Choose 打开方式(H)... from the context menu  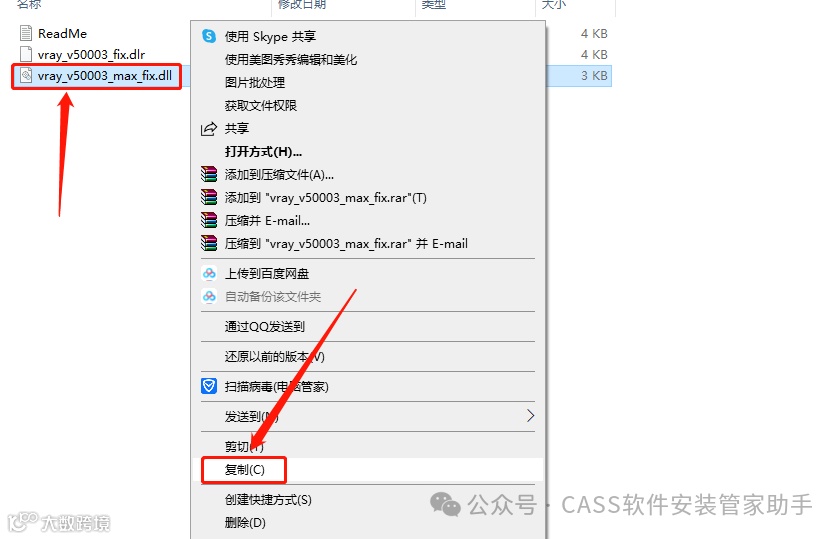[263, 152]
